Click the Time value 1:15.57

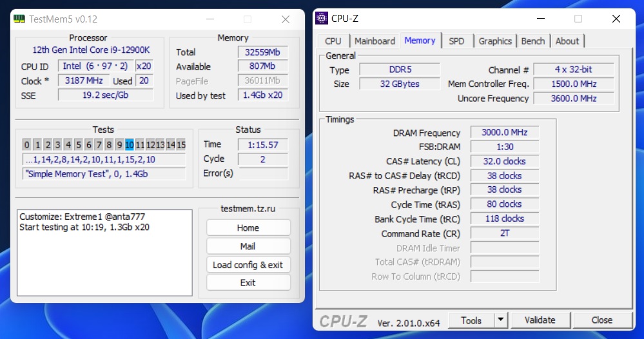(263, 144)
